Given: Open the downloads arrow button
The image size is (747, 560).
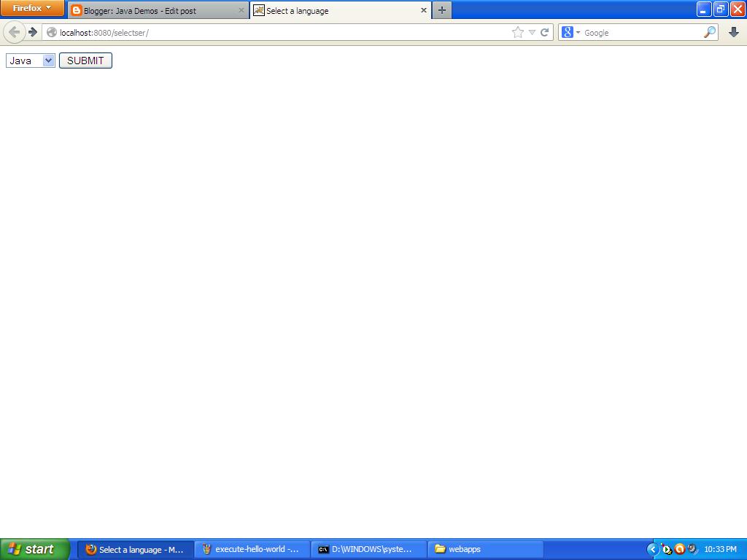Looking at the screenshot, I should coord(734,32).
